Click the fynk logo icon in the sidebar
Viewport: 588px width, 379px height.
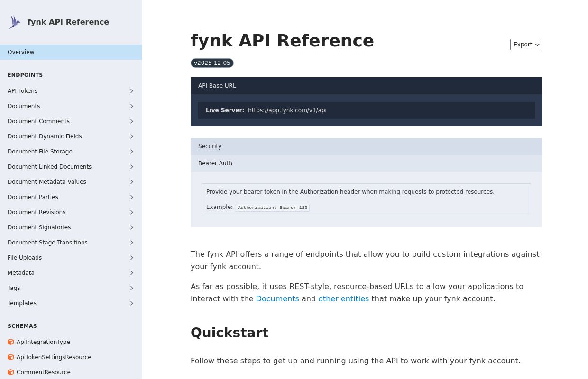tap(15, 22)
